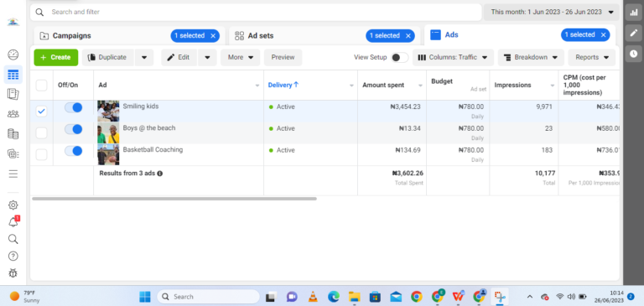Select the Ads tab
This screenshot has height=306, width=644.
pyautogui.click(x=451, y=35)
